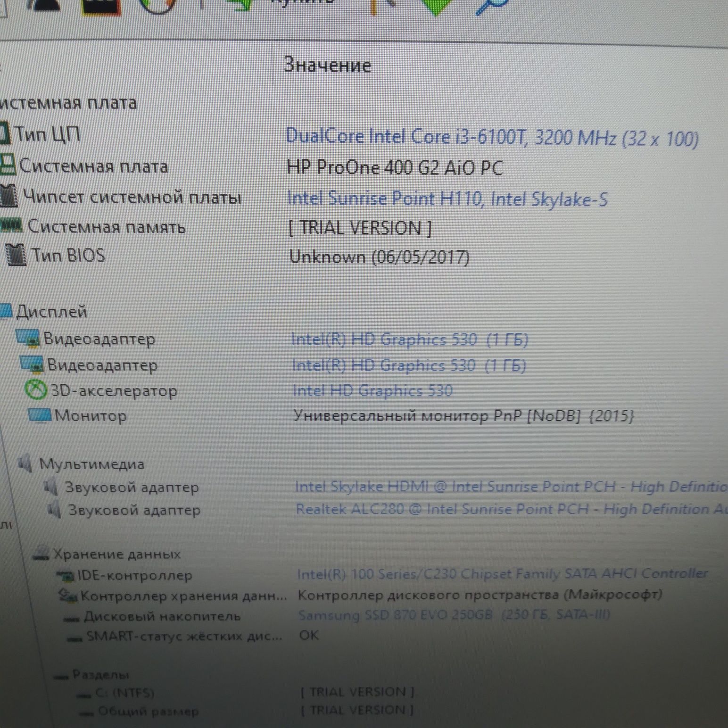
Task: Open Samsung SSD 870 EVO 250GB link
Action: click(454, 615)
